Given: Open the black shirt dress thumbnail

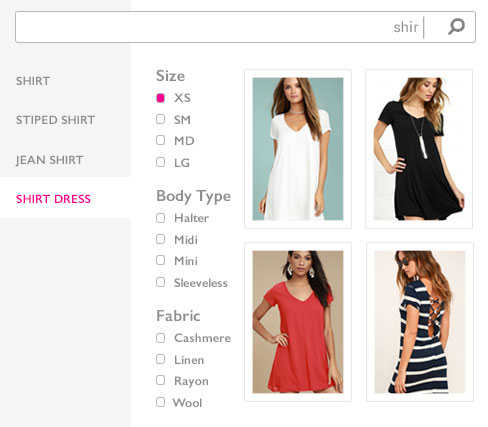Looking at the screenshot, I should pos(419,149).
